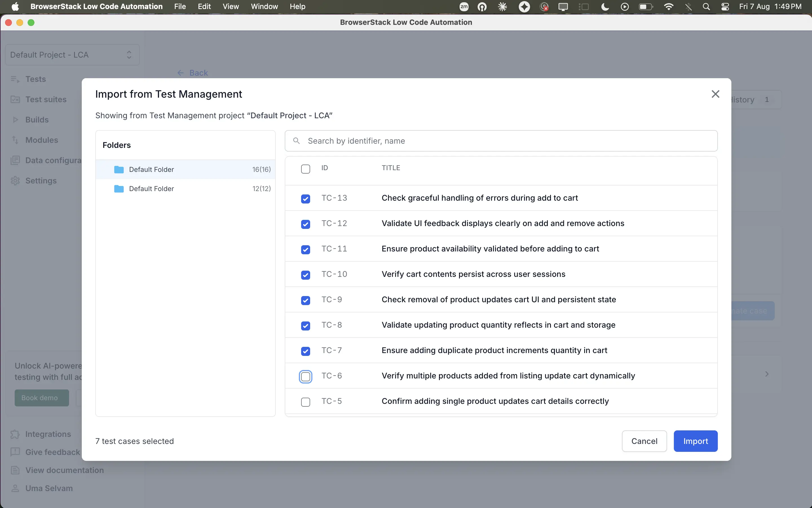Uncheck the TC-8 checkbox
Viewport: 812px width, 508px height.
(305, 326)
